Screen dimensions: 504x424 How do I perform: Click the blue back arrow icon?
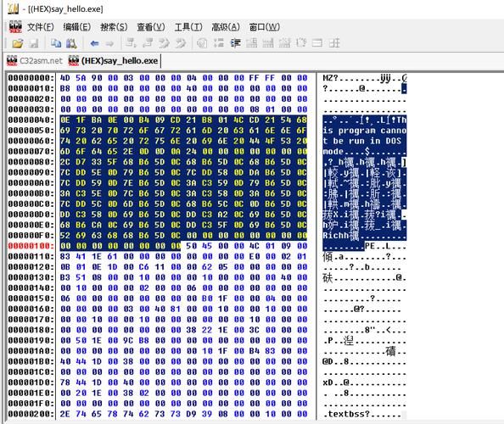(x=94, y=43)
